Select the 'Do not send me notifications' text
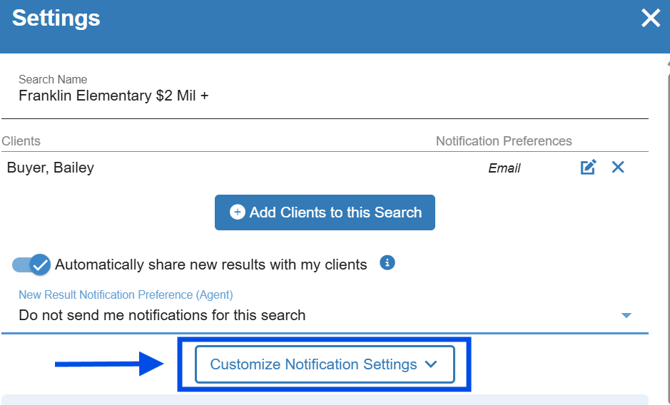Screen dimensions: 670x405 click(162, 315)
